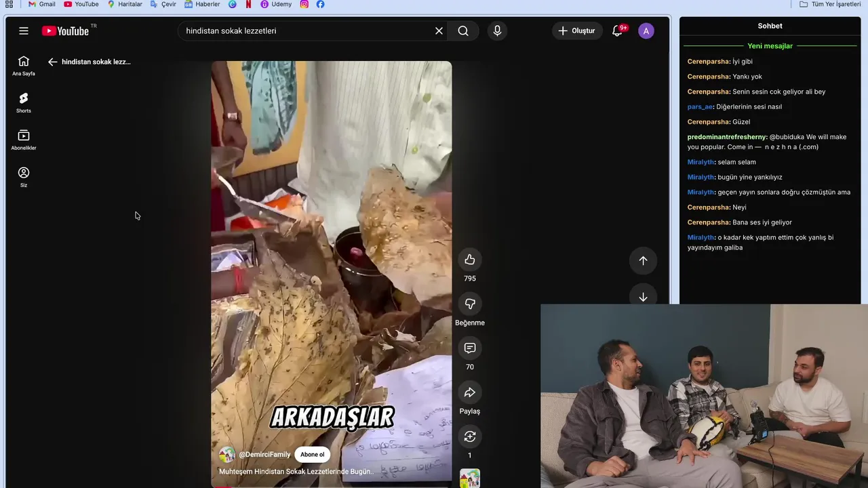Open the comments with 70 count
This screenshot has height=488, width=868.
[x=470, y=348]
